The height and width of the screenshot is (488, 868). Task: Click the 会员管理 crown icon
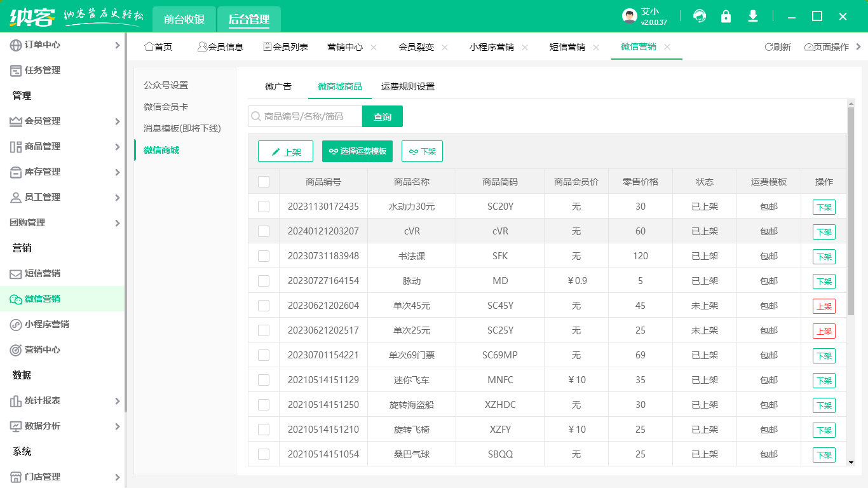click(x=16, y=121)
